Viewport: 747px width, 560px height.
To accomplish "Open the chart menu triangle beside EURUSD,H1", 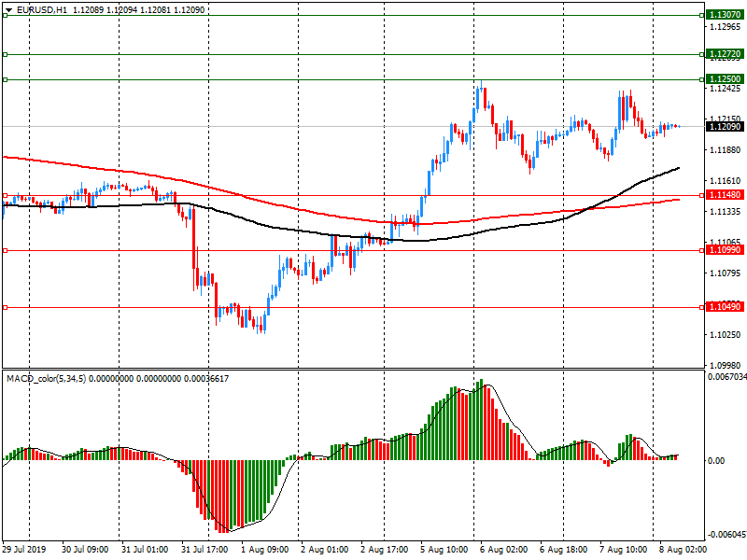I will pos(8,10).
